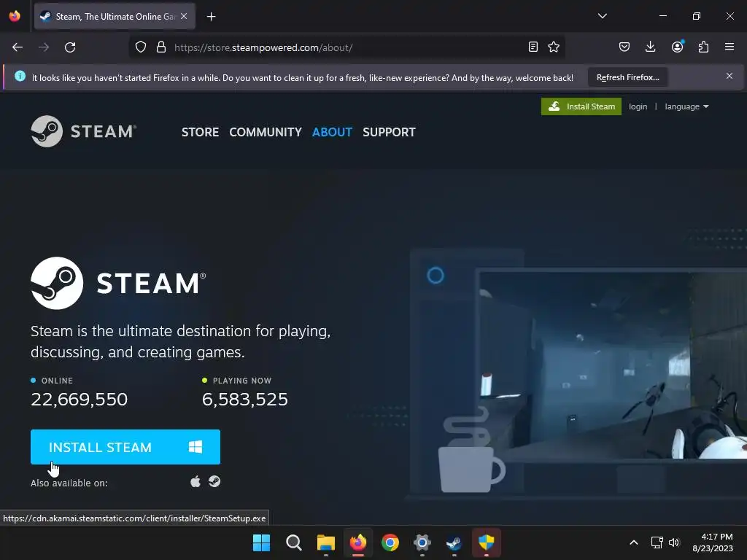Select the ABOUT menu item
This screenshot has width=747, height=560.
click(332, 132)
